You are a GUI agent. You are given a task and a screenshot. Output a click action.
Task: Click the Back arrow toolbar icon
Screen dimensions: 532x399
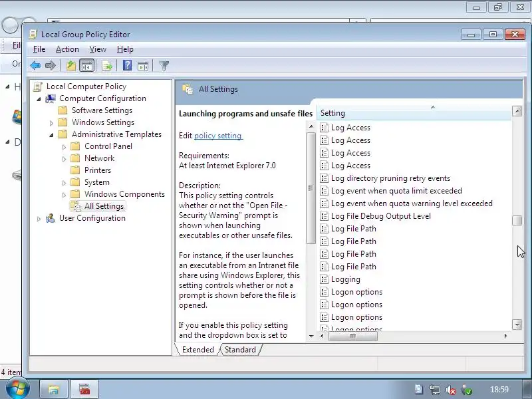point(35,65)
